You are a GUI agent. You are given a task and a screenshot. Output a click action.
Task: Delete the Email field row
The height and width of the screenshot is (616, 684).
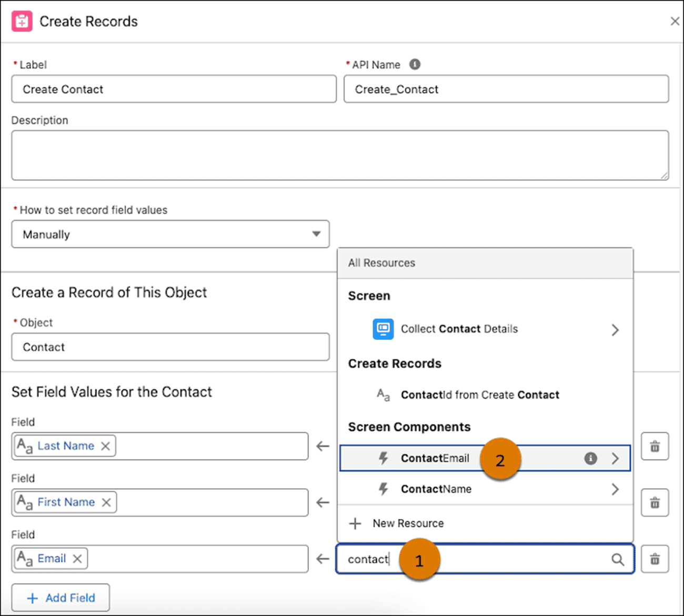(655, 559)
